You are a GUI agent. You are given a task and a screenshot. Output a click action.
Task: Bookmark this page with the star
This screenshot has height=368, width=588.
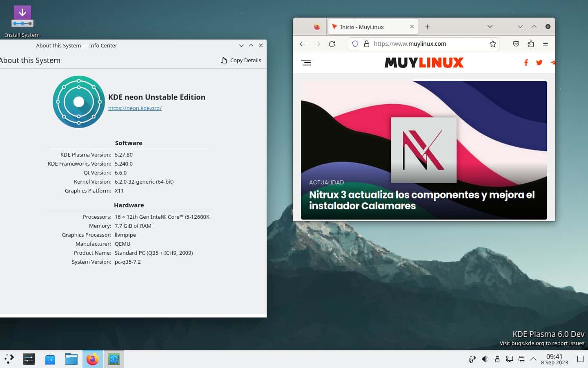(493, 44)
